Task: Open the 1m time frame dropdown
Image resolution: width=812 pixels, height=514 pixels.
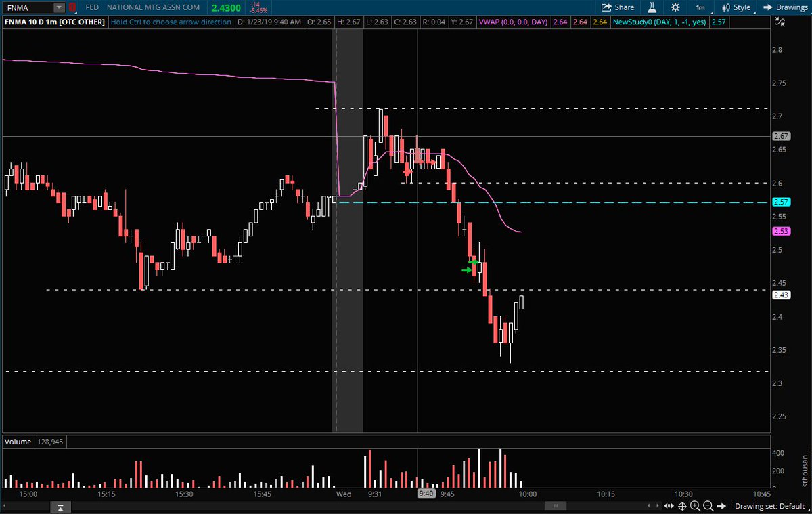Action: click(x=700, y=7)
